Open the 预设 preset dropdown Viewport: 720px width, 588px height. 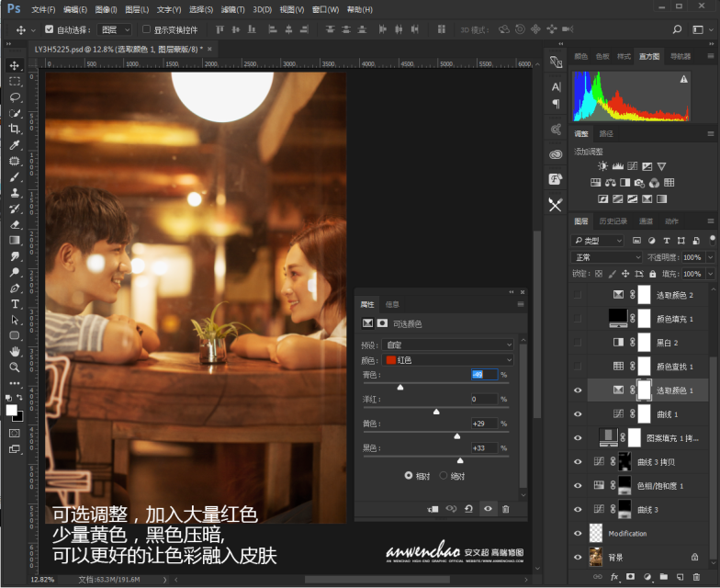pyautogui.click(x=448, y=345)
